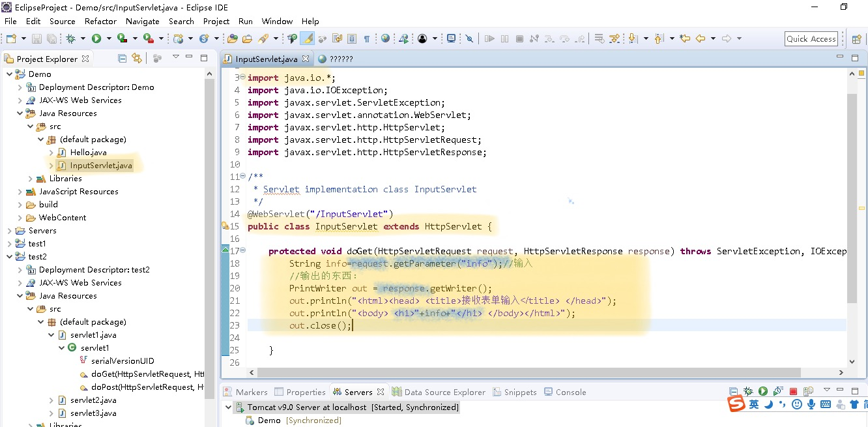This screenshot has height=427, width=868.
Task: Switch to the Markers tab
Action: [x=245, y=392]
